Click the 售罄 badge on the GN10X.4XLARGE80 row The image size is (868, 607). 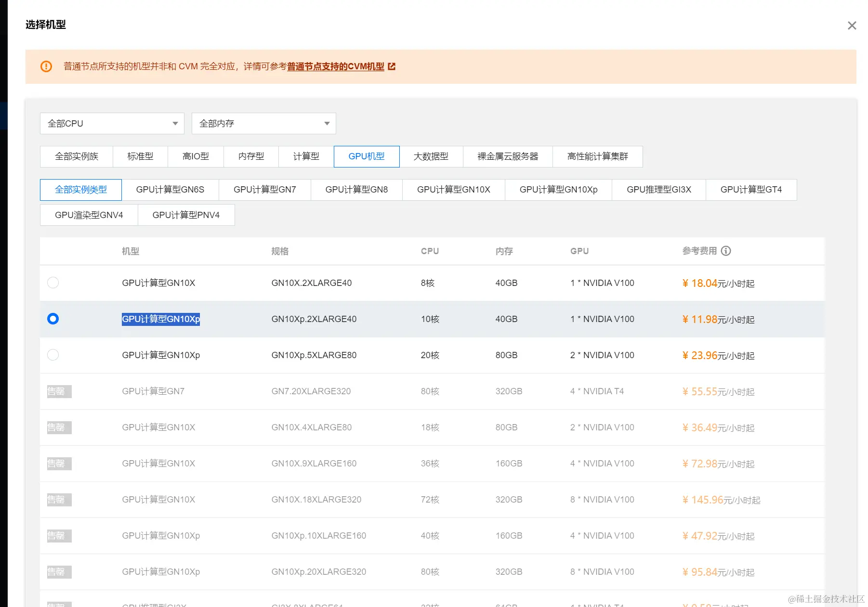[59, 427]
